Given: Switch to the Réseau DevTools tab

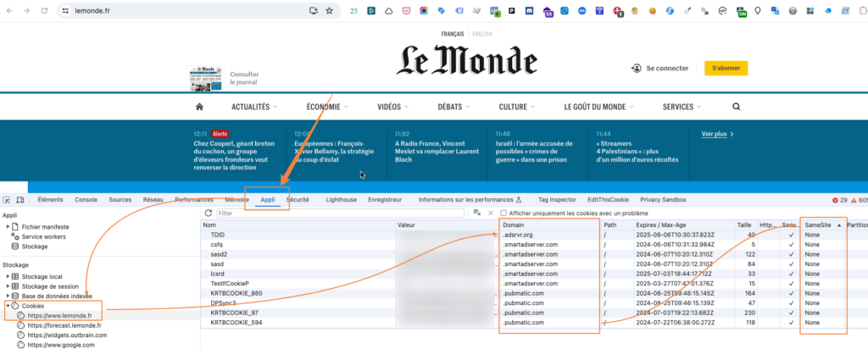Looking at the screenshot, I should tap(153, 200).
